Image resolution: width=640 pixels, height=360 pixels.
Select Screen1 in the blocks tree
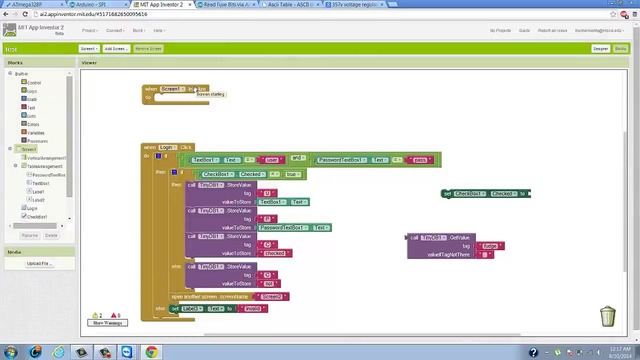pyautogui.click(x=26, y=149)
